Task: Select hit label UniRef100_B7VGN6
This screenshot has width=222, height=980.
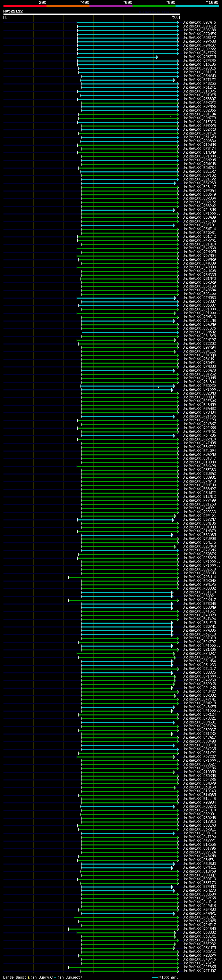Action: tap(199, 550)
